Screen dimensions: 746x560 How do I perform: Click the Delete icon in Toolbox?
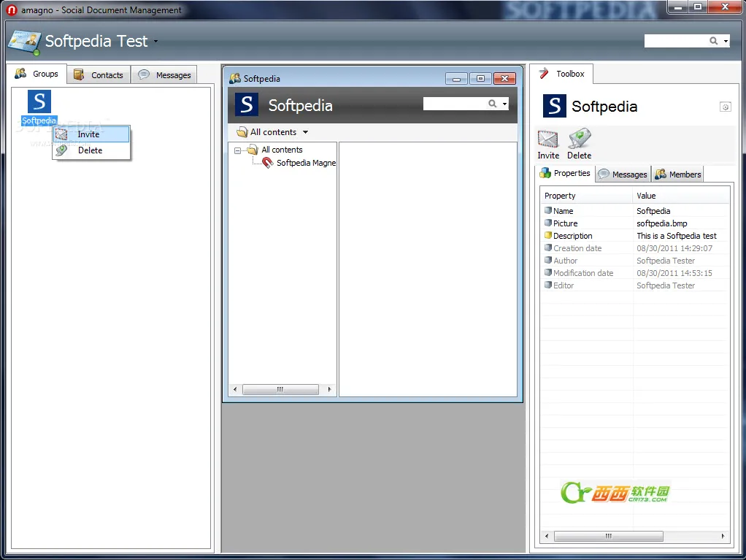[579, 139]
